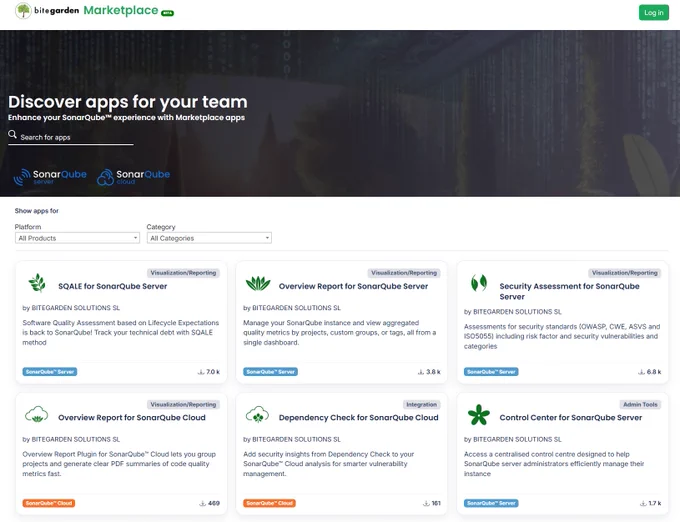
Task: Click the SQALE plugin leaf icon
Action: 37,283
